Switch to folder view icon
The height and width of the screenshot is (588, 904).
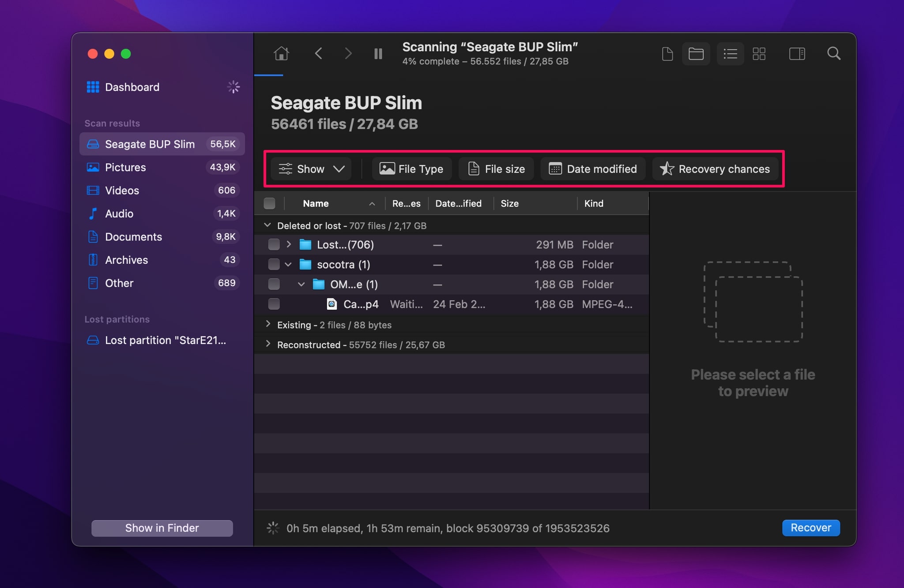[696, 54]
